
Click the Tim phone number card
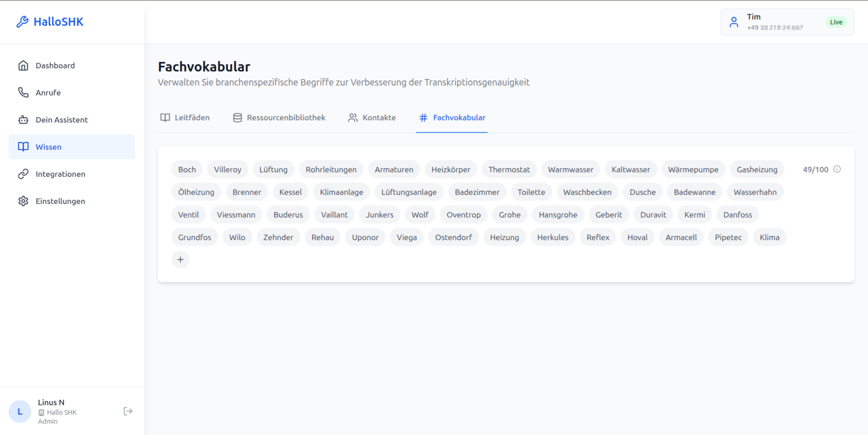point(787,22)
